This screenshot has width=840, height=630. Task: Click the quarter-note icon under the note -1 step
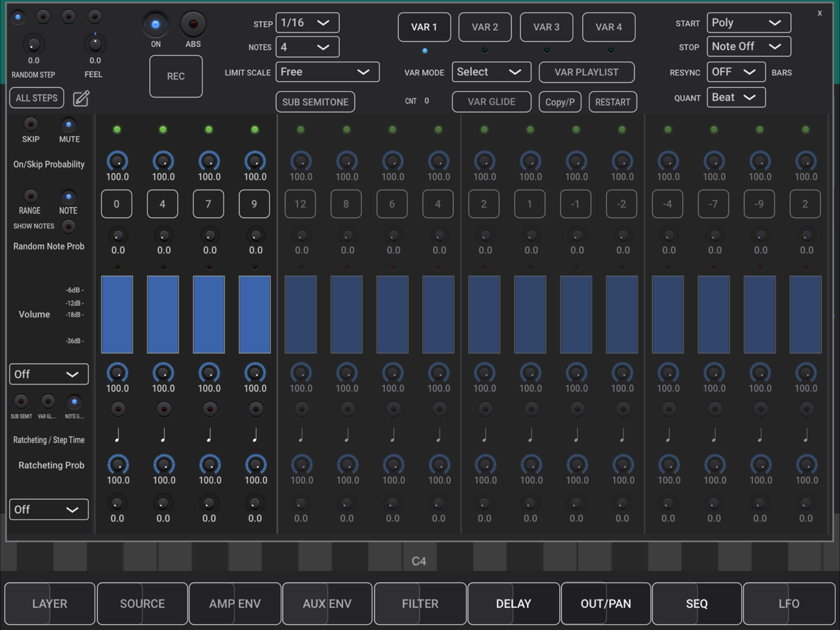577,434
